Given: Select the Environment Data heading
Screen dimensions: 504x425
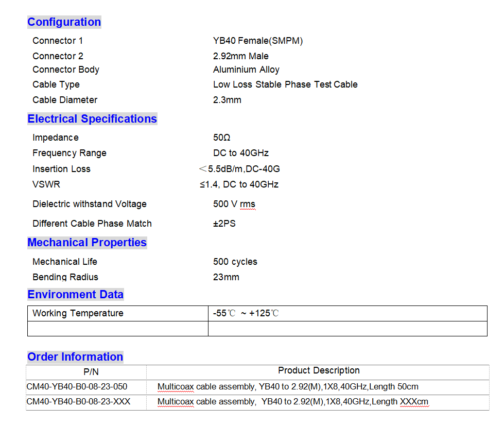Looking at the screenshot, I should coord(76,294).
